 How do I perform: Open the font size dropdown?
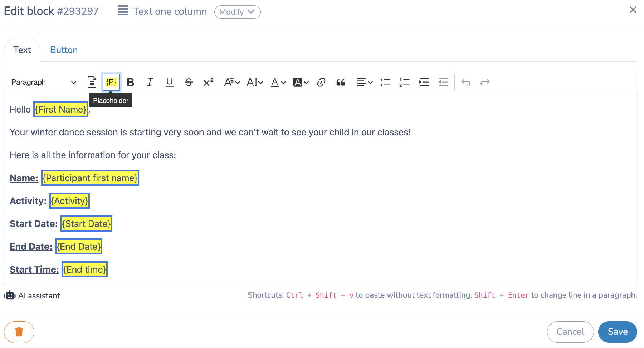coord(255,82)
